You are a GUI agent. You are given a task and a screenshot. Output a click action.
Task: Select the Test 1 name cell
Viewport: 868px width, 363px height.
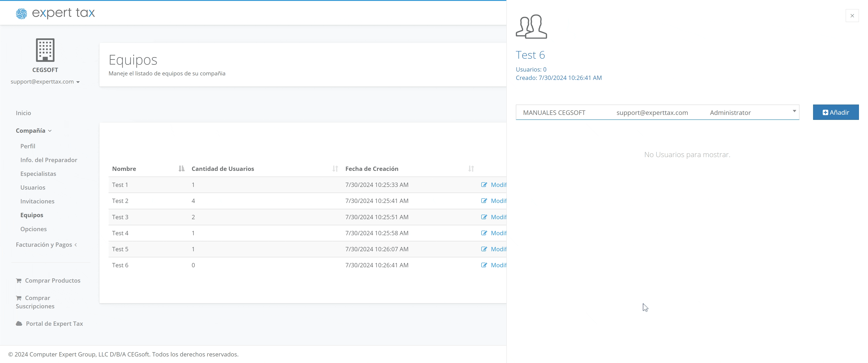click(120, 185)
